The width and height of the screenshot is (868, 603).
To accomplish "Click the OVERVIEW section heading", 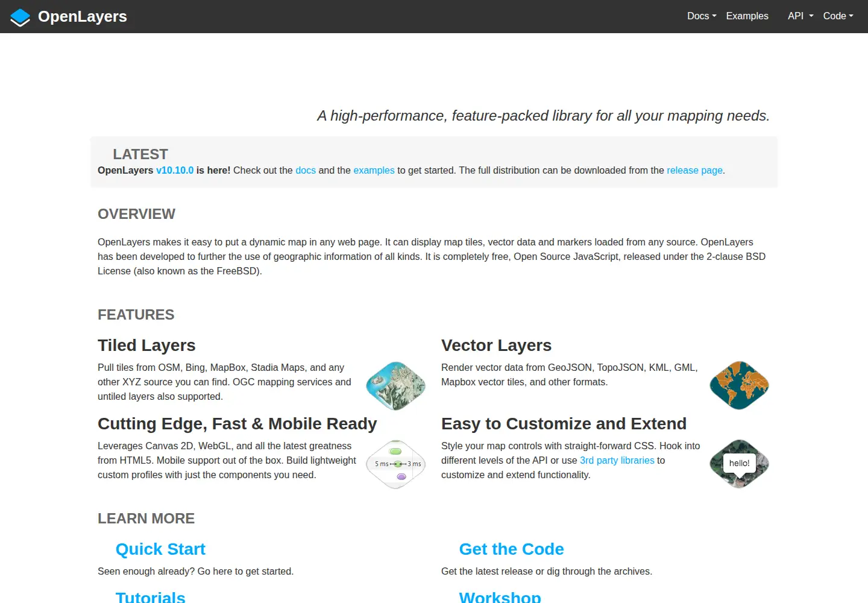I will [136, 214].
